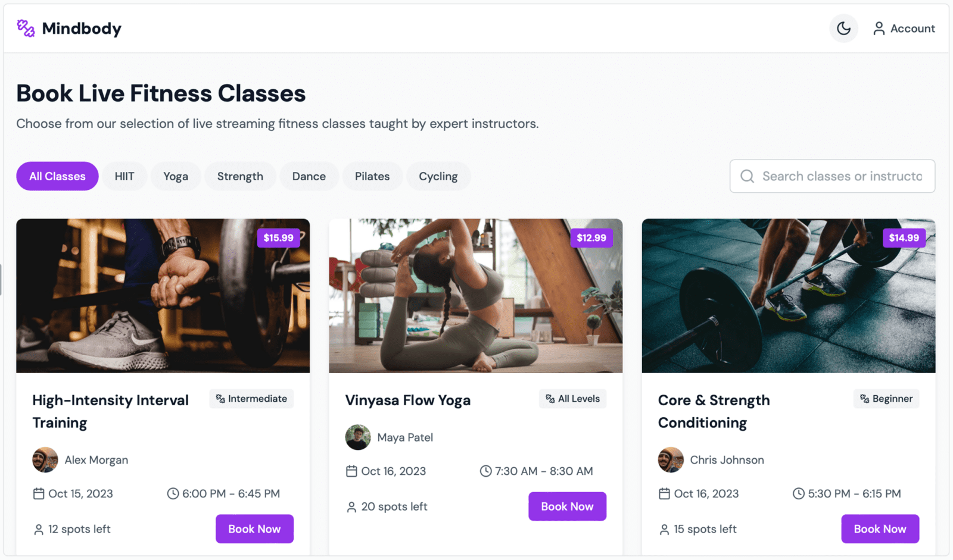Viewport: 953px width, 560px height.
Task: Filter classes by HIIT
Action: 124,176
